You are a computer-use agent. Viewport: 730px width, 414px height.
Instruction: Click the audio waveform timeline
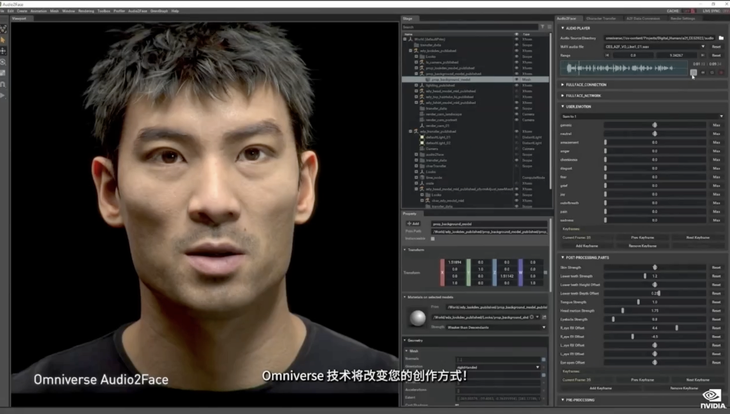tap(625, 68)
